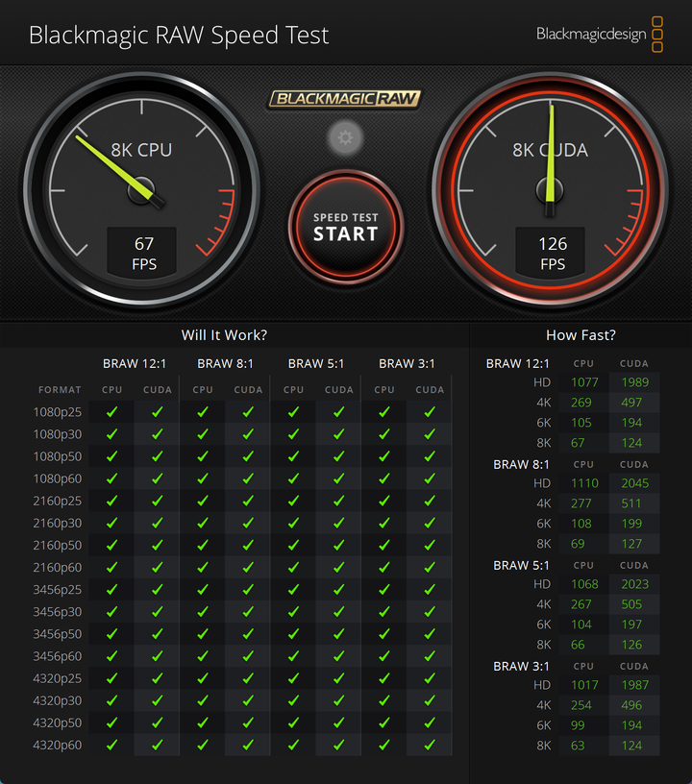
Task: Click the FORMAT column label
Action: click(x=60, y=390)
